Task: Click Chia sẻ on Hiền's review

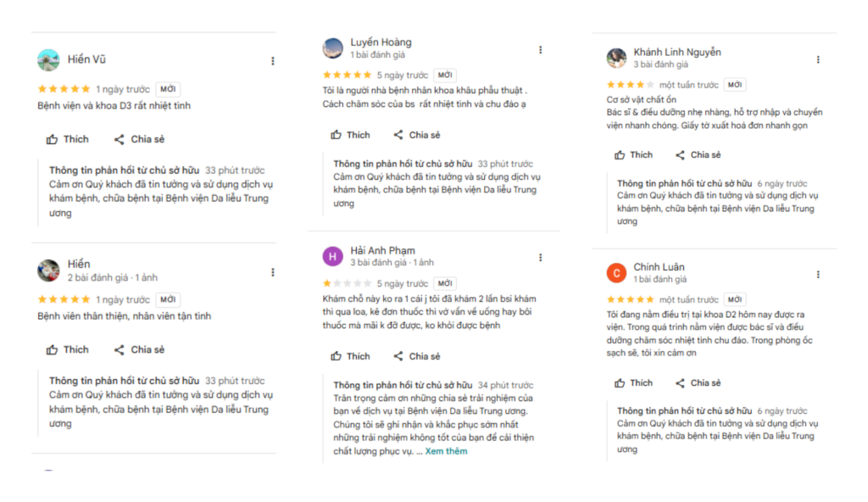Action: point(139,349)
